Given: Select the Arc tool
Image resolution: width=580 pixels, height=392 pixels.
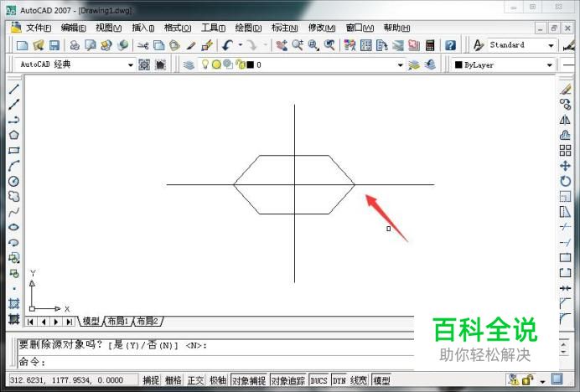Looking at the screenshot, I should point(14,166).
